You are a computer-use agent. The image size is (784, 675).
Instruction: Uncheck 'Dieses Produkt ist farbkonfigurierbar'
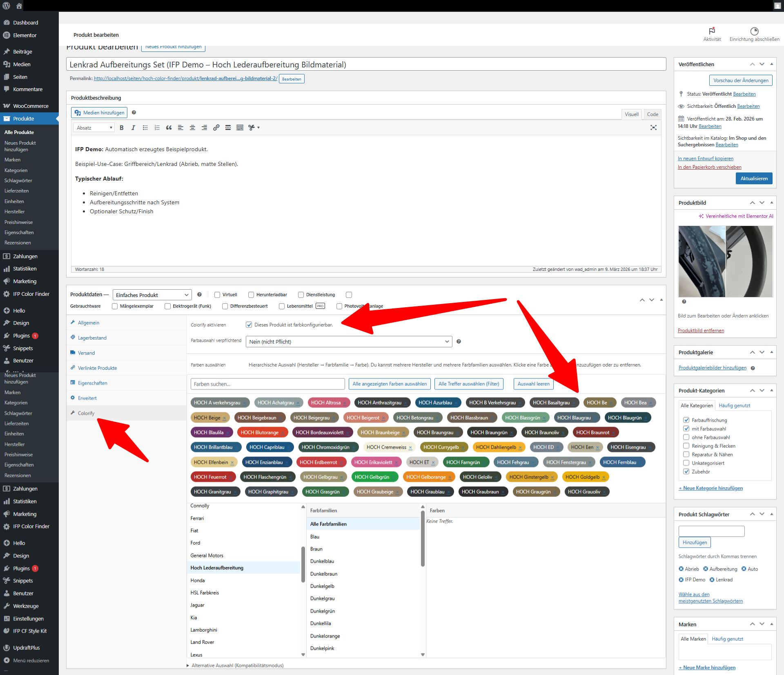[249, 325]
